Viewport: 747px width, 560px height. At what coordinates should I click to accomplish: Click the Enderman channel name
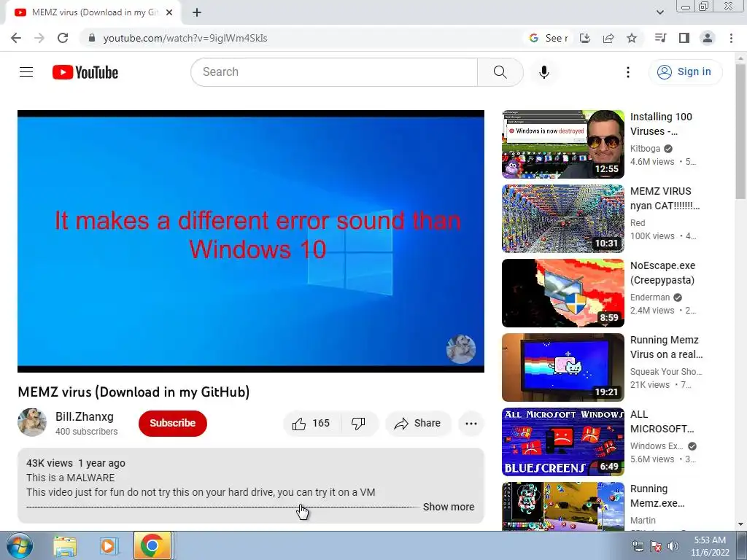[x=650, y=297]
